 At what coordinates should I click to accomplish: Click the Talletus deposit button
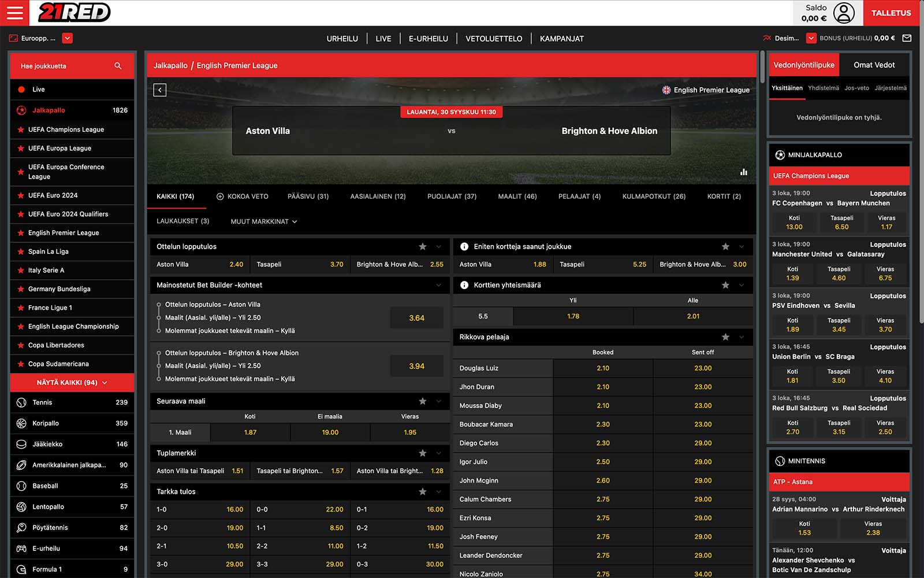891,13
